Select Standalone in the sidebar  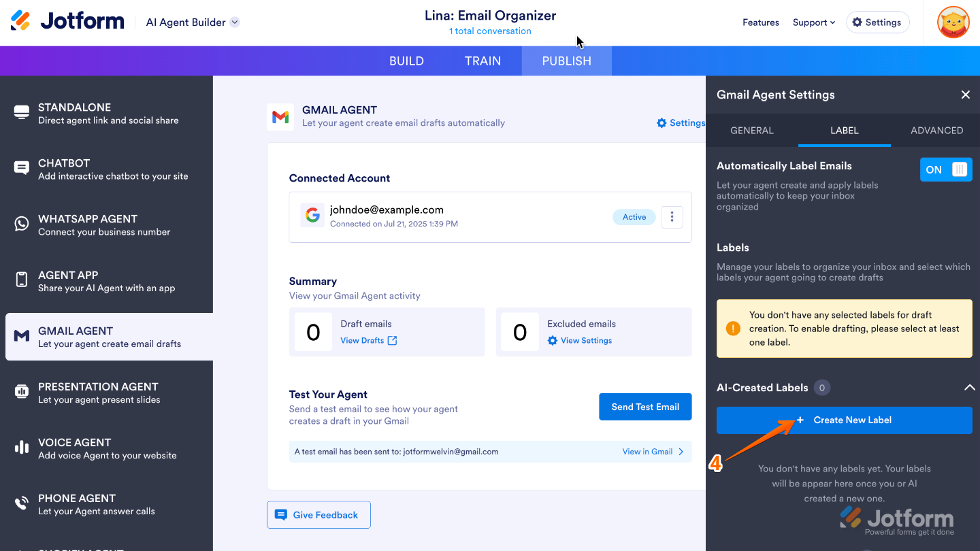click(106, 113)
